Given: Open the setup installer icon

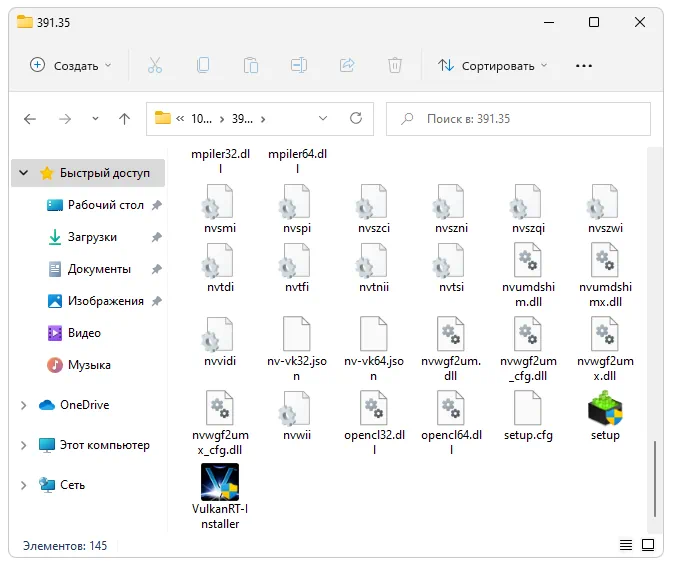Looking at the screenshot, I should [x=605, y=410].
